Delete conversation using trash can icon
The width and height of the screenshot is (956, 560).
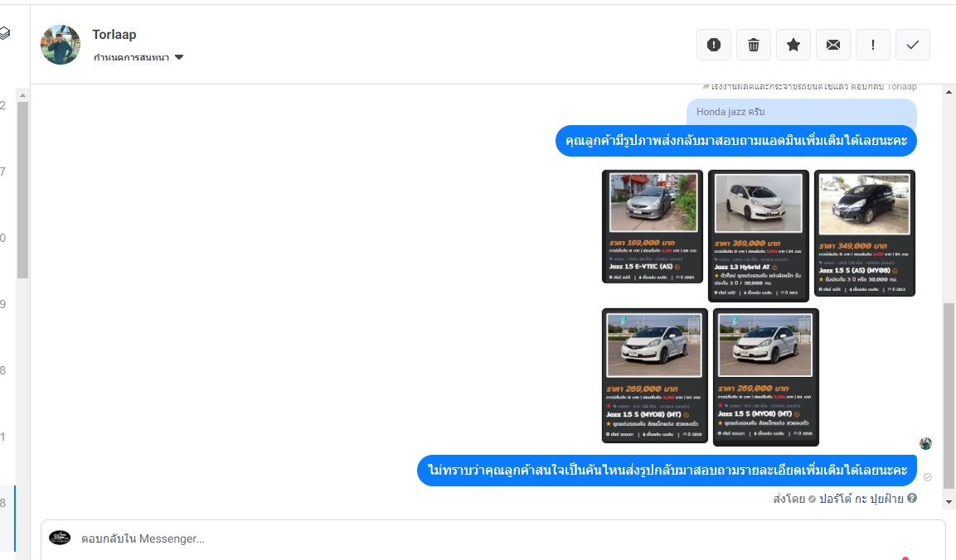pos(754,45)
